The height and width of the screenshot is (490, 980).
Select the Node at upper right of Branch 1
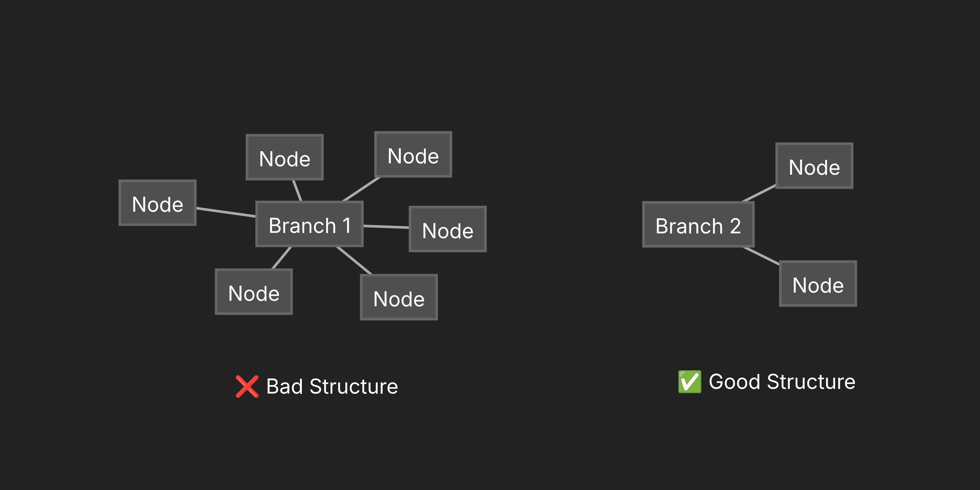pyautogui.click(x=413, y=155)
